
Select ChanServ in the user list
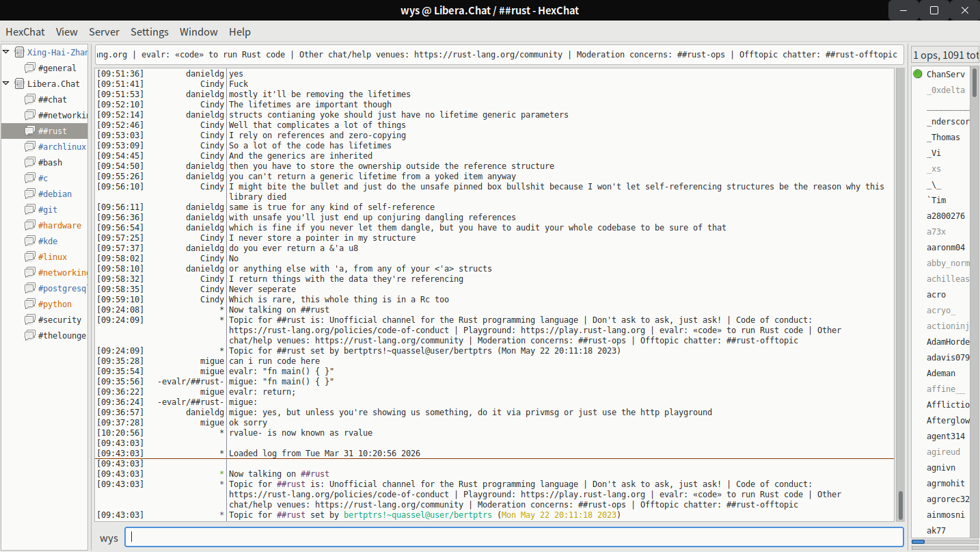point(946,74)
